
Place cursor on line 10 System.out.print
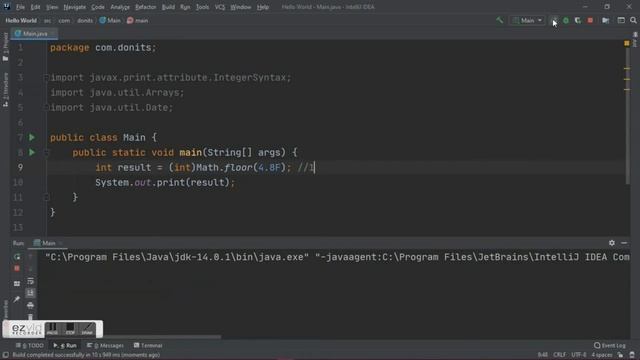click(x=165, y=182)
